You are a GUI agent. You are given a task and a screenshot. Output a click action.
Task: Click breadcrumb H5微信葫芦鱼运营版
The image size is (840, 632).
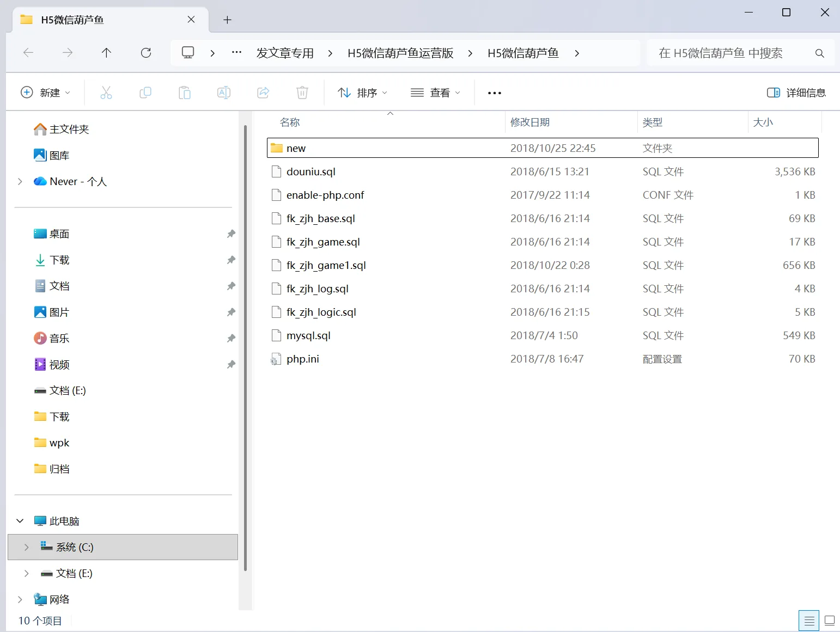point(400,53)
